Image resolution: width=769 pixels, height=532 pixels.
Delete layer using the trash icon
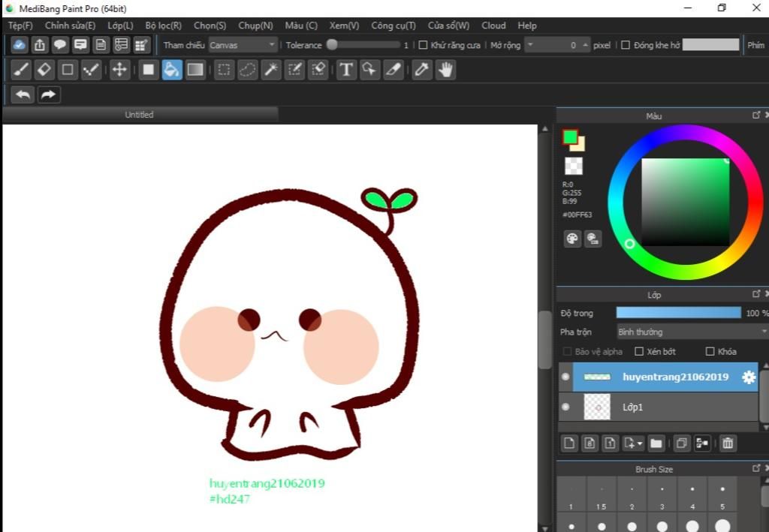(x=727, y=443)
